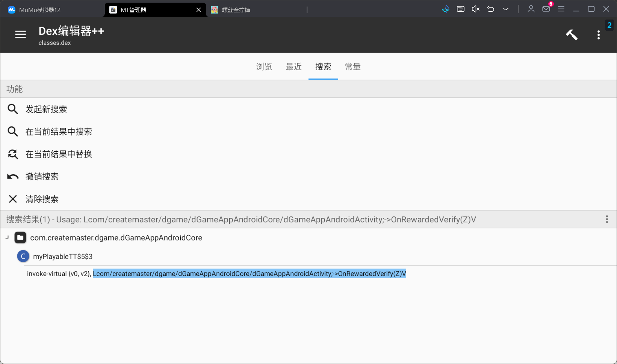Open class myPlayableTT$5$3
This screenshot has width=617, height=364.
63,257
